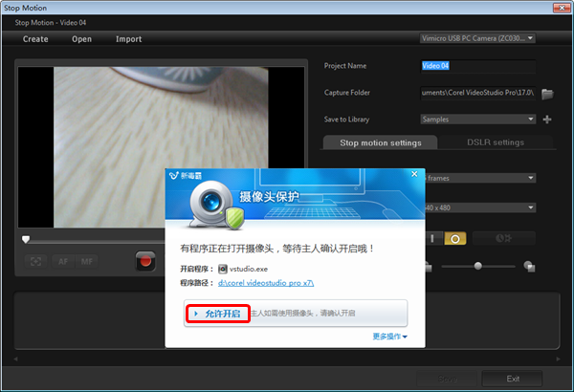Expand the Save to Library Samples dropdown

[476, 120]
